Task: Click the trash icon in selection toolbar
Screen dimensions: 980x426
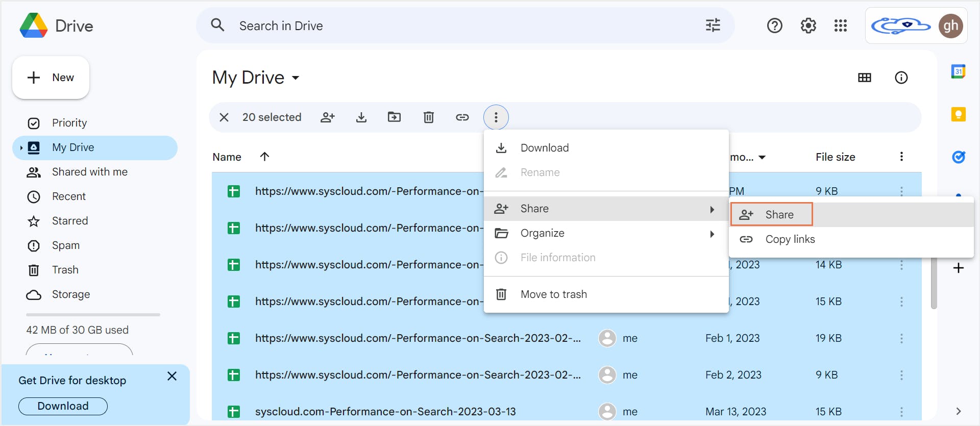Action: click(428, 117)
